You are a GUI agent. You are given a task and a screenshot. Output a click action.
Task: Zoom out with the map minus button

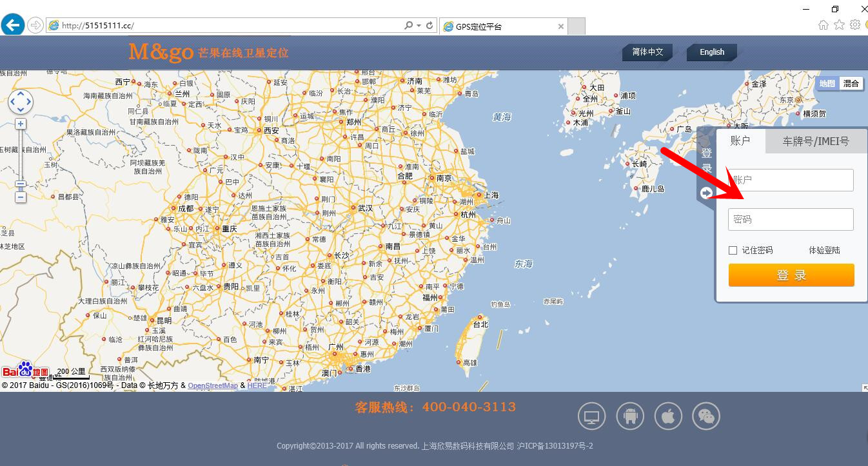pos(21,197)
